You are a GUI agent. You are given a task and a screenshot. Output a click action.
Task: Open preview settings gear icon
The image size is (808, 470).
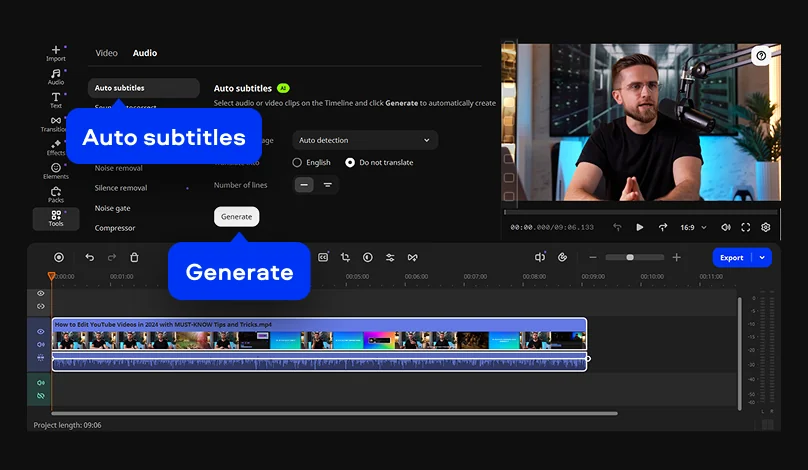click(766, 227)
